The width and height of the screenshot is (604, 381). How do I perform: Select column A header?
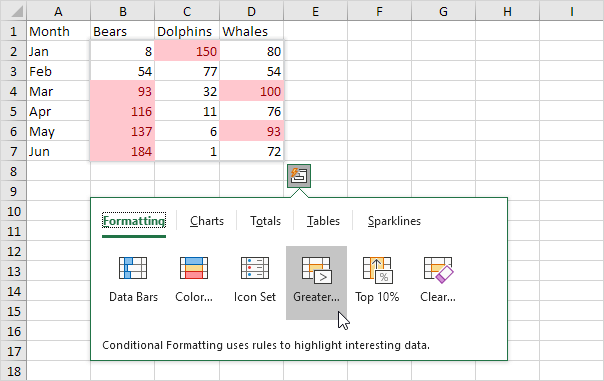[58, 11]
